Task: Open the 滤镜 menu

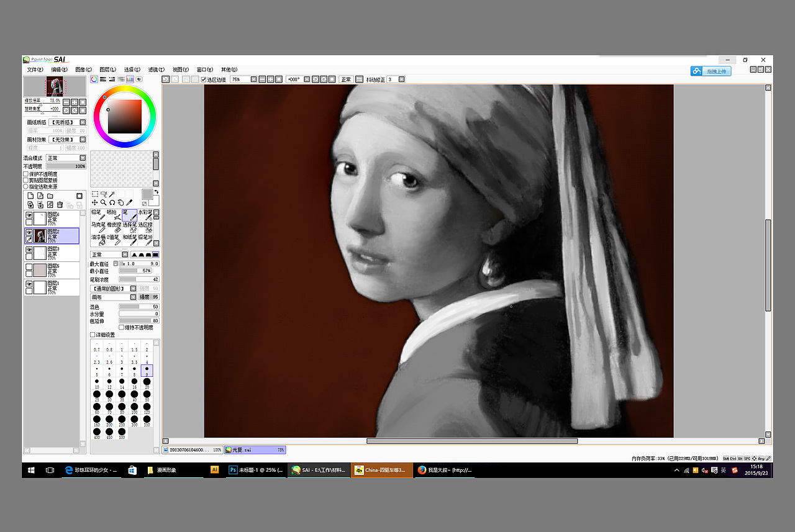Action: click(x=157, y=70)
